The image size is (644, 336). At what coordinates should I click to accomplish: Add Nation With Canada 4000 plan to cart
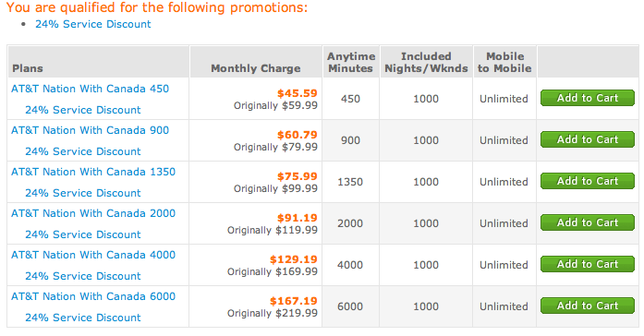588,264
